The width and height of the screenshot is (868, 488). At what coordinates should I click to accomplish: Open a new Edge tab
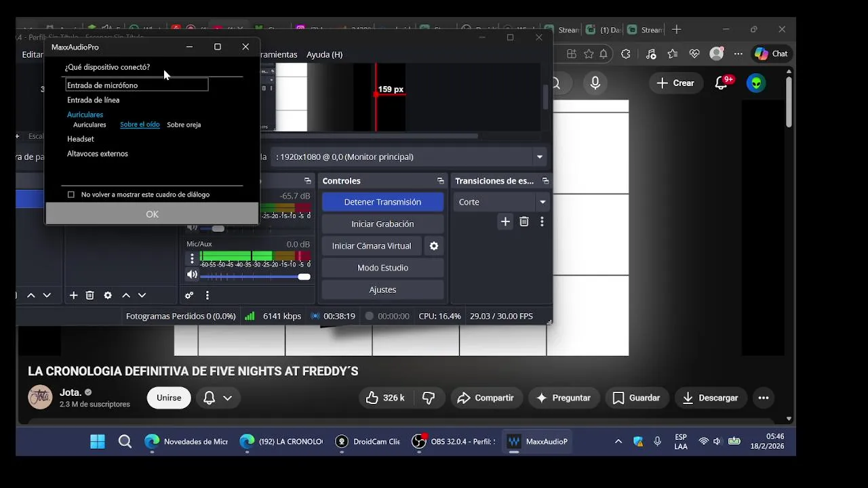(676, 30)
